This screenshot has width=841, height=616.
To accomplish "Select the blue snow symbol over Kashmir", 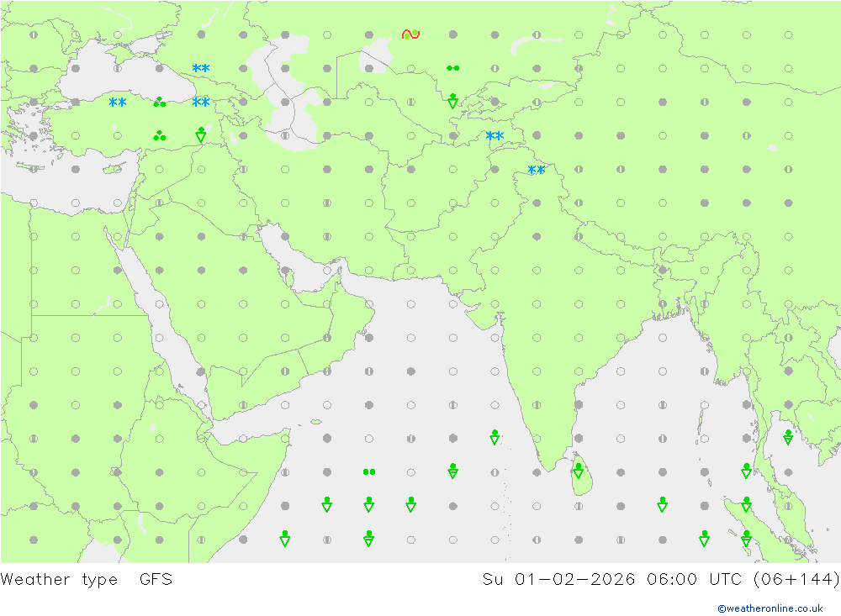I will tap(537, 170).
